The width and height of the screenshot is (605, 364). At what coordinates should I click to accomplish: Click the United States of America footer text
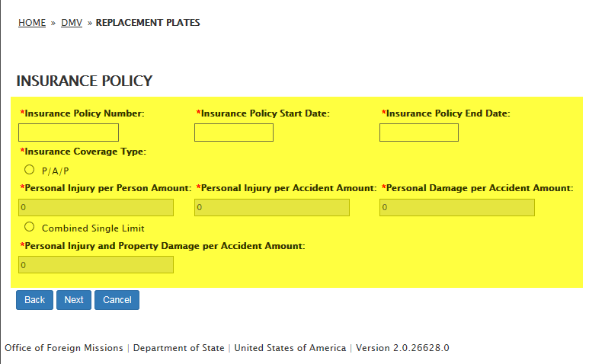pos(290,348)
